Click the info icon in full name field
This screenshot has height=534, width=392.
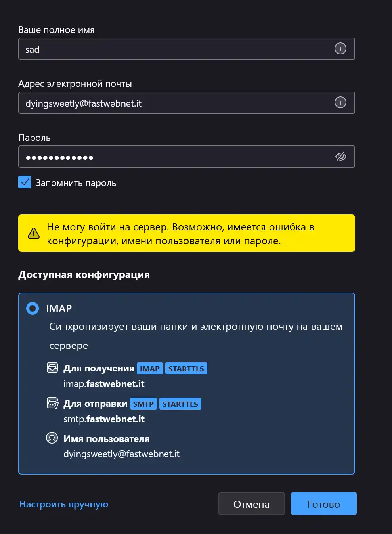pos(340,48)
